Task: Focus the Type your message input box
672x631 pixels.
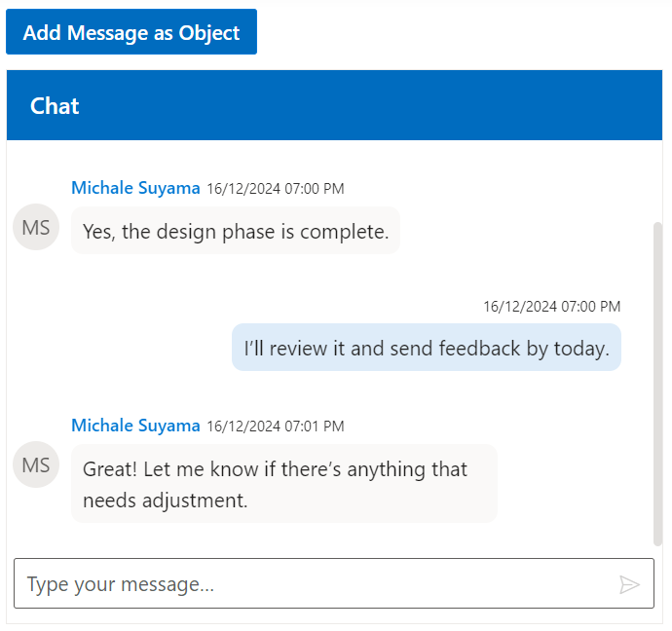Action: [x=312, y=584]
